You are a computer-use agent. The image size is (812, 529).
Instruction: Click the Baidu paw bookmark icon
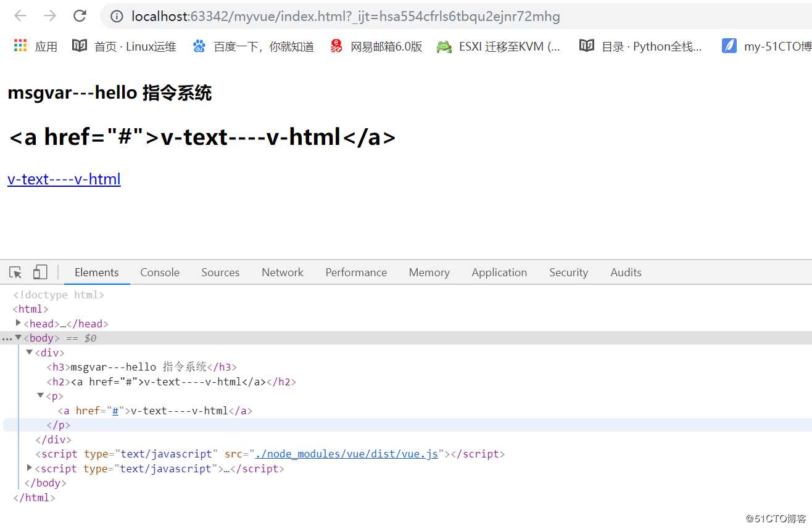(x=199, y=46)
